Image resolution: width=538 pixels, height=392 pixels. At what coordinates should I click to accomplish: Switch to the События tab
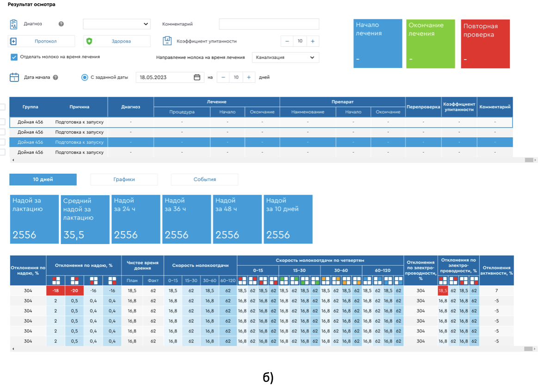point(204,179)
